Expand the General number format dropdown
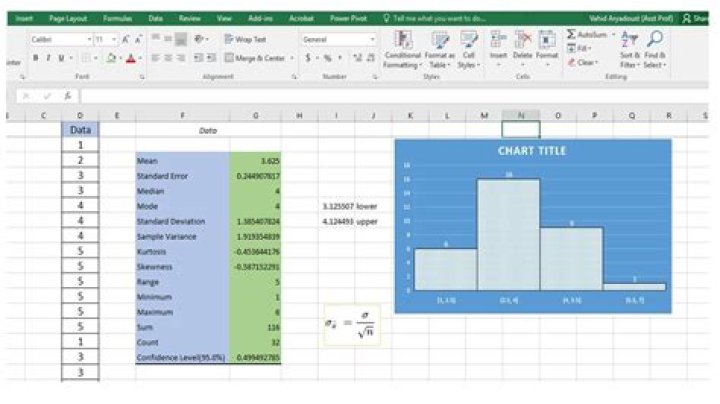Viewport: 720px width, 404px height. coord(373,40)
